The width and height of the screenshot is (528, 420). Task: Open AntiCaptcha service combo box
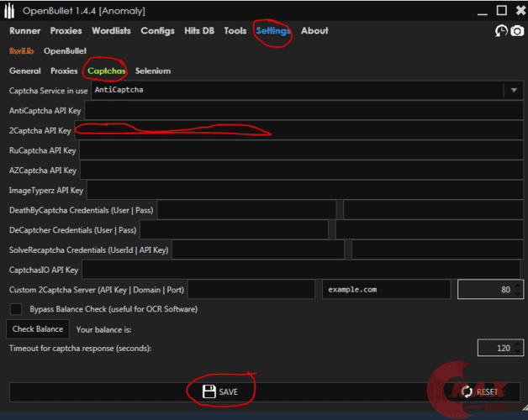[x=307, y=90]
